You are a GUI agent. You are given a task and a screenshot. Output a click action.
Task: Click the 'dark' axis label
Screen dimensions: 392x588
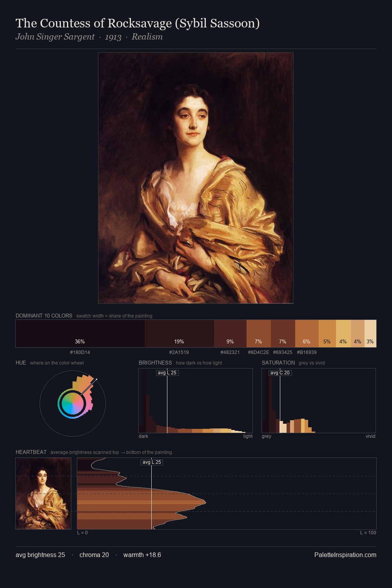[x=143, y=436]
